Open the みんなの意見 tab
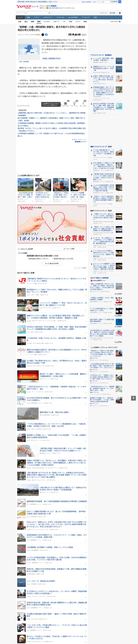Viewport: 138px width, 644px height. (73, 17)
